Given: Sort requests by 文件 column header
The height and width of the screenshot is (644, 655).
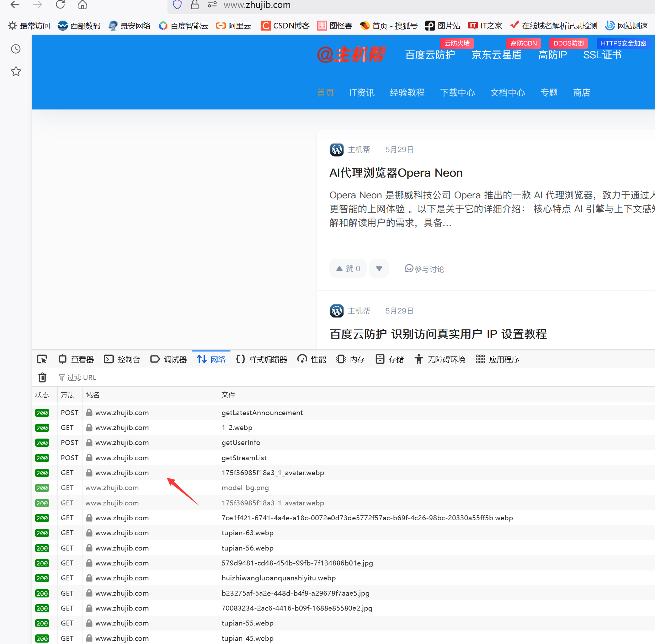Looking at the screenshot, I should tap(228, 395).
